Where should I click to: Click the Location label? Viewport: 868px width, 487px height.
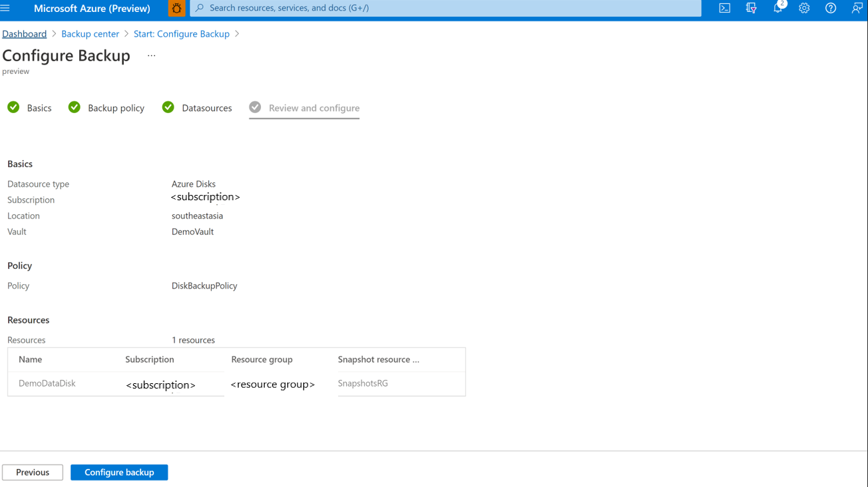(23, 216)
